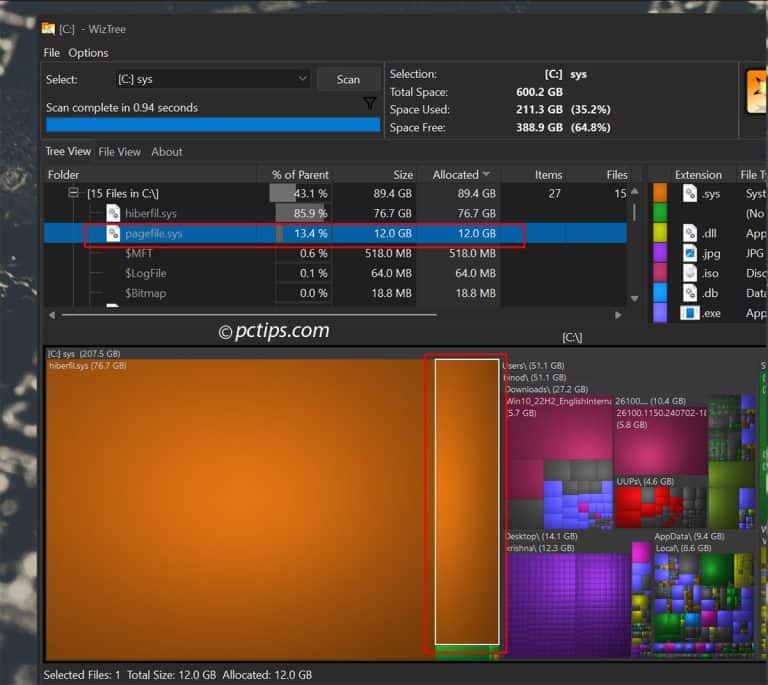Viewport: 768px width, 685px height.
Task: Click the .exe extension icon
Action: pos(690,313)
